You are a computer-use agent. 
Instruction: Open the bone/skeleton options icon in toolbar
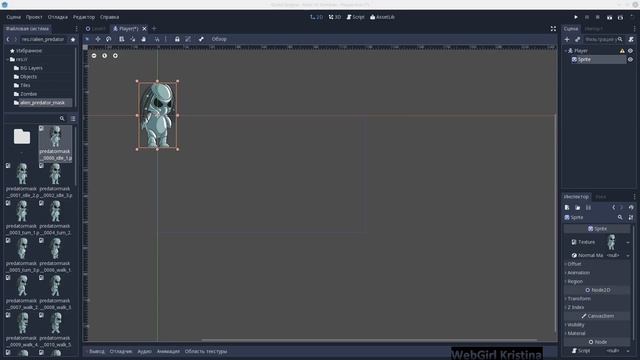(201, 39)
